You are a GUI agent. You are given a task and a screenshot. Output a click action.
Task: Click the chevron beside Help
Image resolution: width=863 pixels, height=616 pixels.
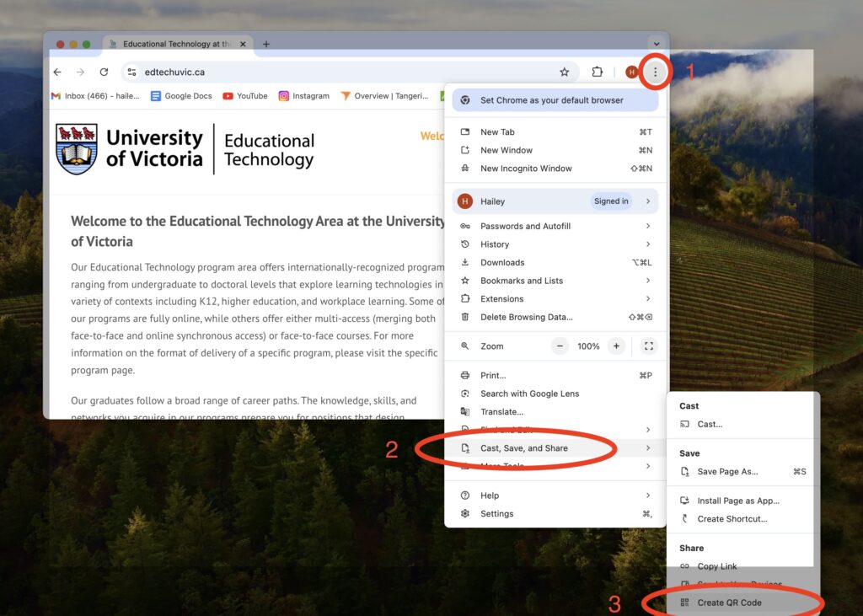coord(648,495)
